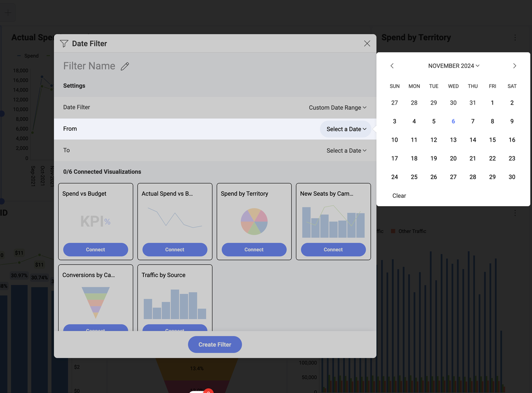Click the To row label
This screenshot has width=532, height=393.
(x=67, y=151)
